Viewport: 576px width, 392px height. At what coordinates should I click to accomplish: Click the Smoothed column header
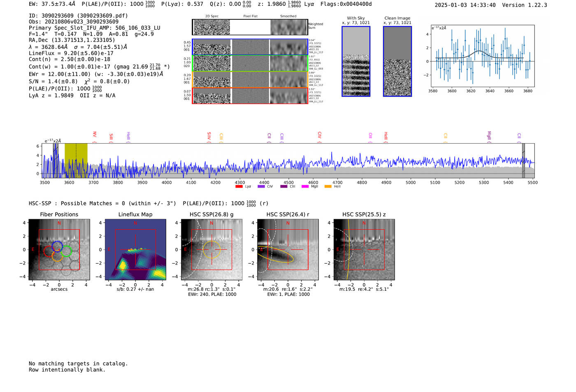coord(288,16)
